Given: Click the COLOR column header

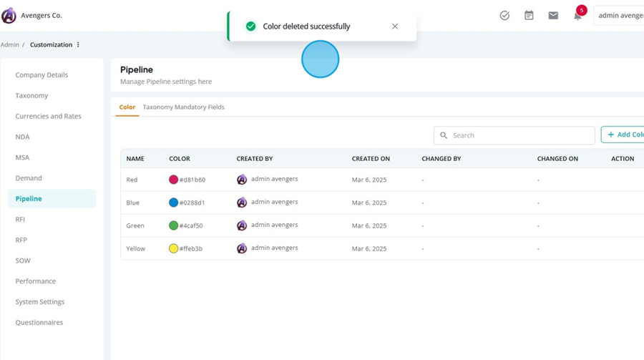Looking at the screenshot, I should [180, 159].
